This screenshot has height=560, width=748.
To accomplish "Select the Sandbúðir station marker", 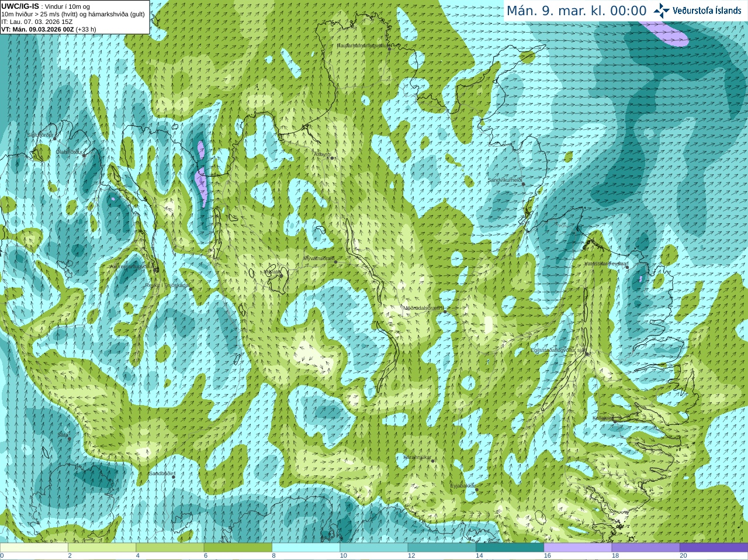I will 174,476.
